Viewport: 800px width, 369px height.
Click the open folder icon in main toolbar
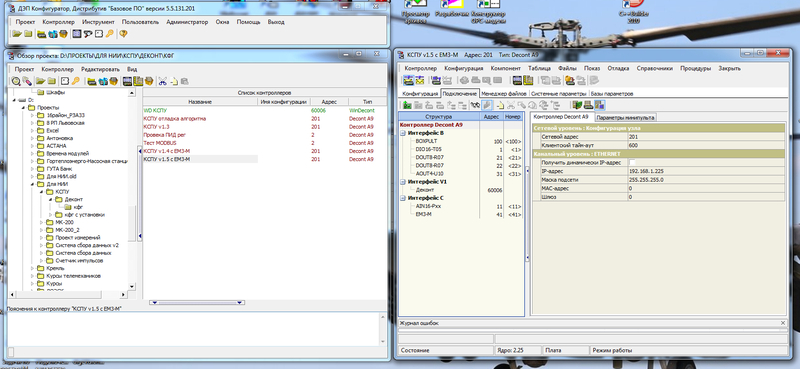coord(17,34)
